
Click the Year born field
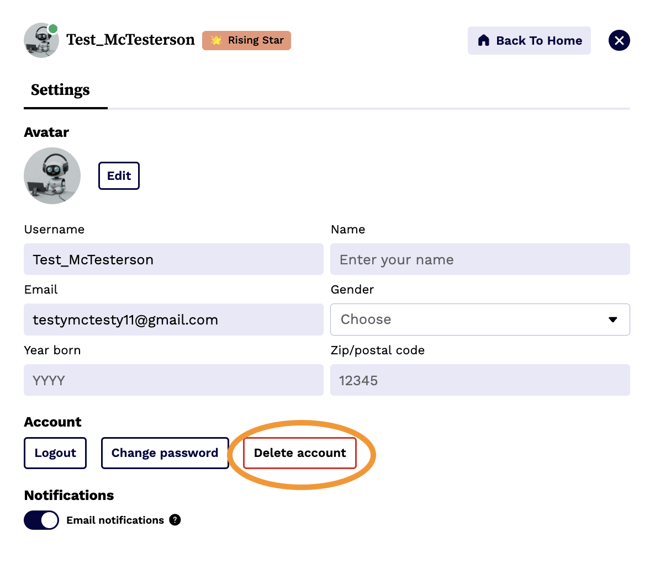tap(173, 380)
